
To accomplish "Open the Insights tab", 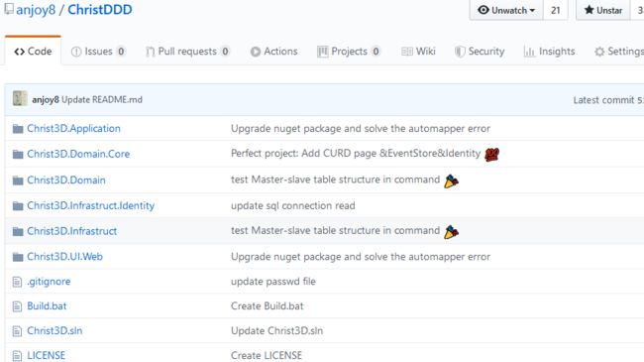I will pos(550,52).
